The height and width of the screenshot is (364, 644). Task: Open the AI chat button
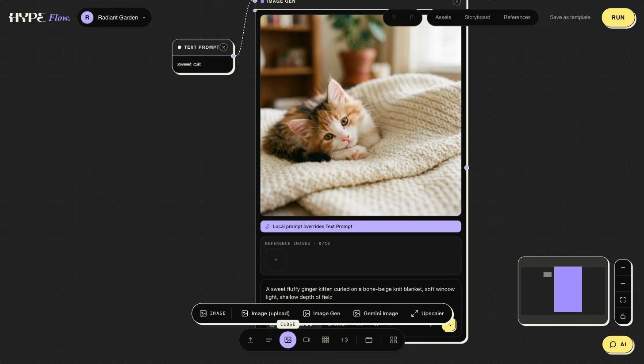(x=617, y=345)
